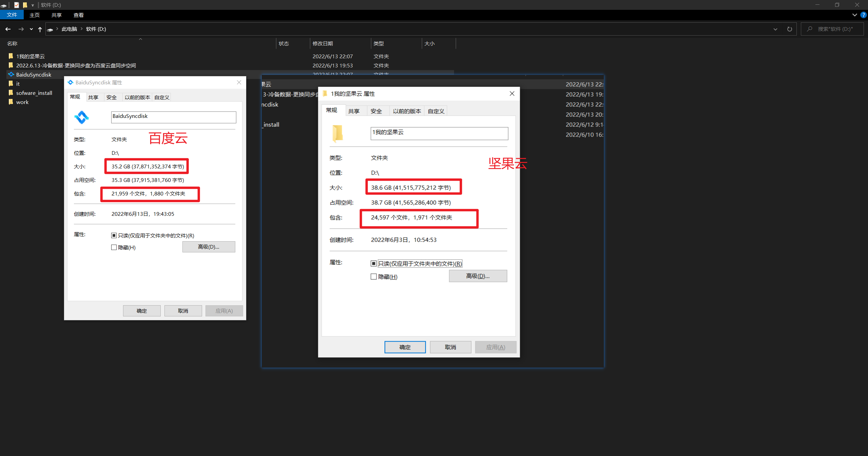Click 软件 (D:) in the address breadcrumb
The width and height of the screenshot is (868, 456).
(96, 29)
